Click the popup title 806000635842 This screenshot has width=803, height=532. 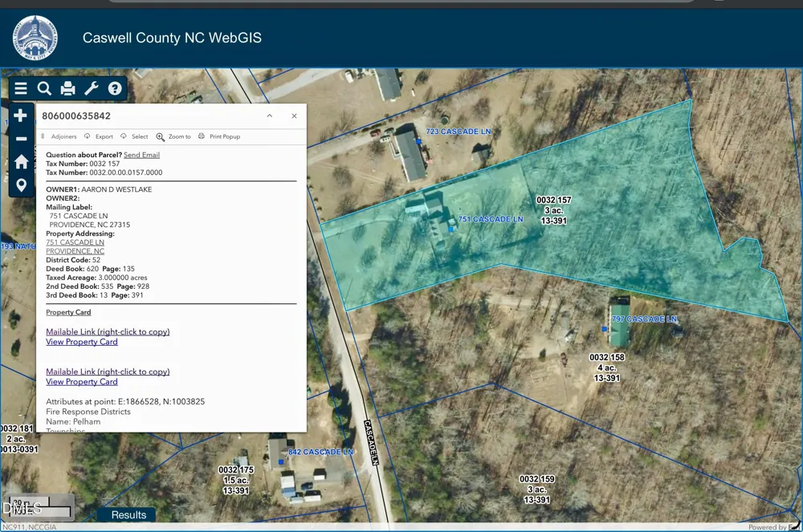[75, 116]
